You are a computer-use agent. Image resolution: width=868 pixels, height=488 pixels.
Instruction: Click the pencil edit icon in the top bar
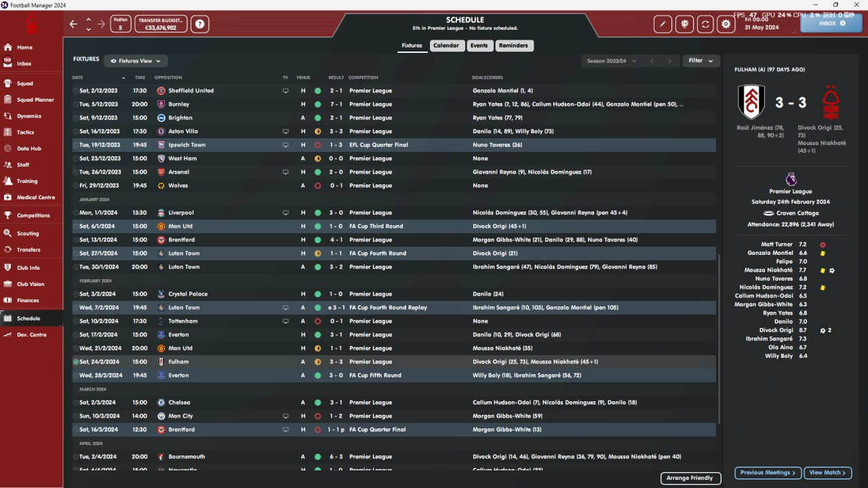[663, 24]
